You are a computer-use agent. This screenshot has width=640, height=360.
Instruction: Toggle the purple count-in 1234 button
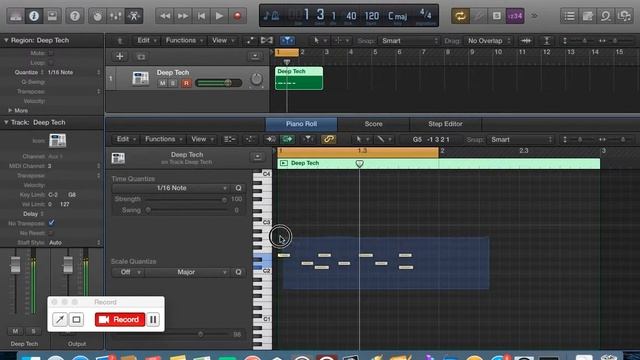pos(515,16)
